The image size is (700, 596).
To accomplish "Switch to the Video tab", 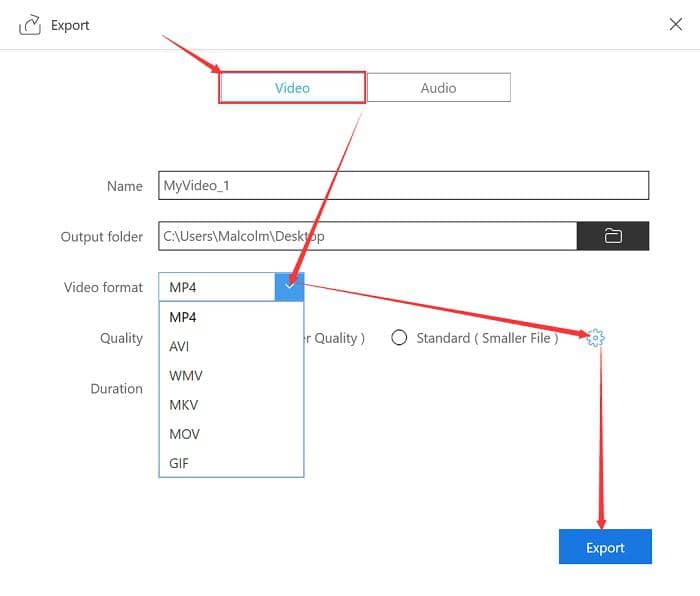I will coord(292,88).
